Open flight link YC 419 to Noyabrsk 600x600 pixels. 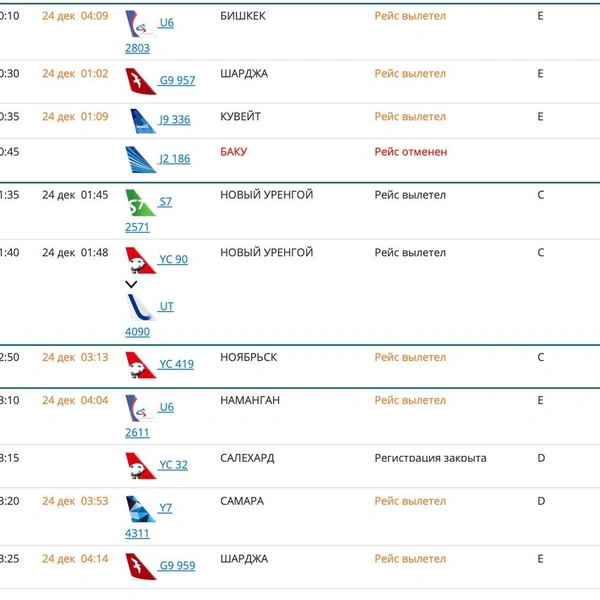pos(176,364)
